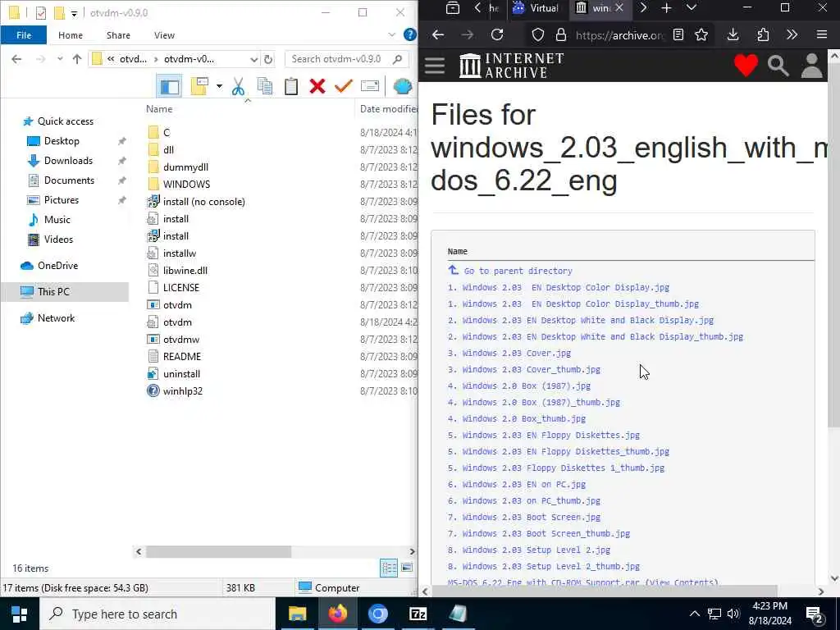840x630 pixels.
Task: Reload the archive.org page
Action: [497, 34]
